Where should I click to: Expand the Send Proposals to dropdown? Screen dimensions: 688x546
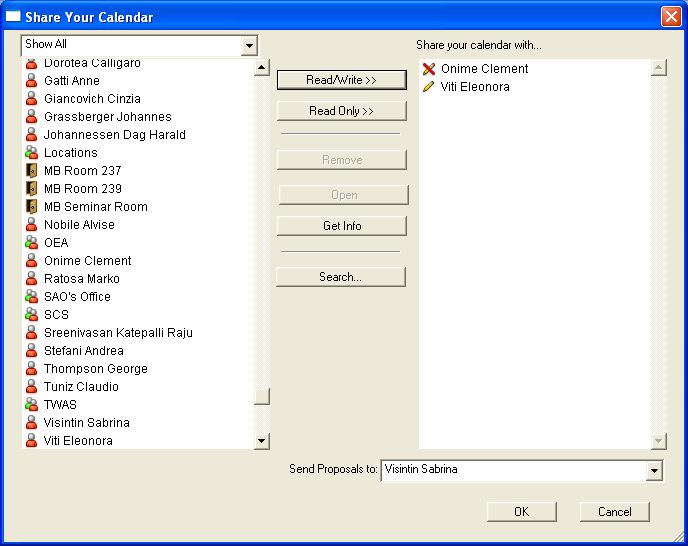coord(655,471)
